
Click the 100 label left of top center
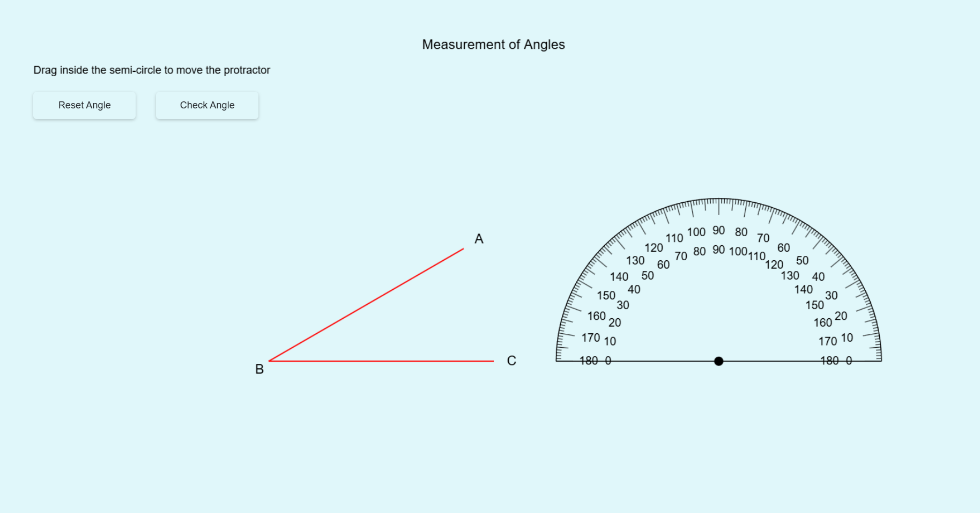[696, 232]
